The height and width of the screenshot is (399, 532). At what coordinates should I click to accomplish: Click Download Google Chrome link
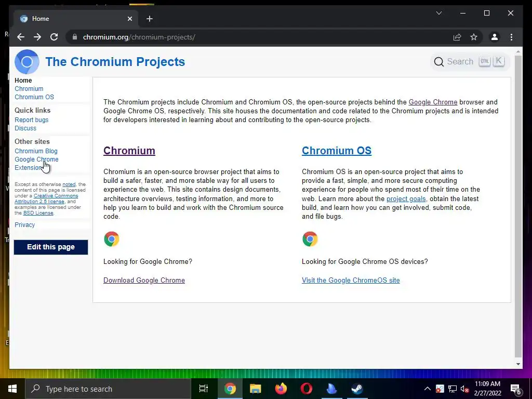tap(144, 280)
